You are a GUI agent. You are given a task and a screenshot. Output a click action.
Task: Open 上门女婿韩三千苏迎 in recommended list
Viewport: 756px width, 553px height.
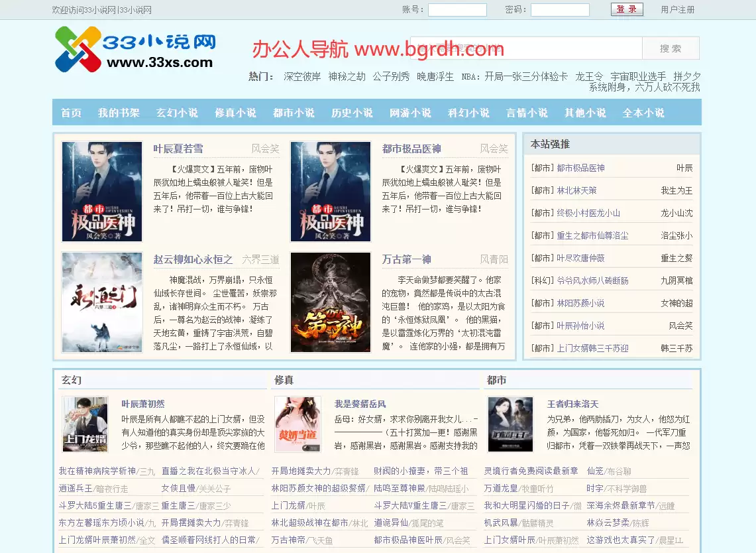tap(592, 348)
